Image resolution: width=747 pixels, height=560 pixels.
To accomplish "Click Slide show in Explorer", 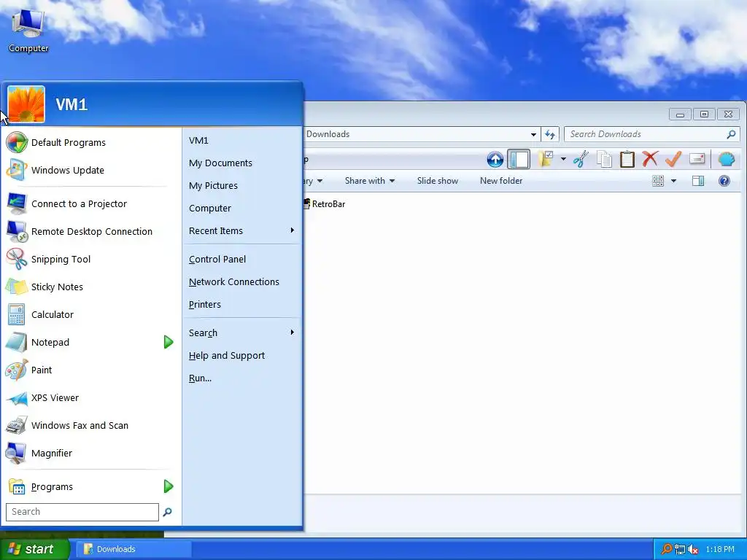I will [x=438, y=181].
